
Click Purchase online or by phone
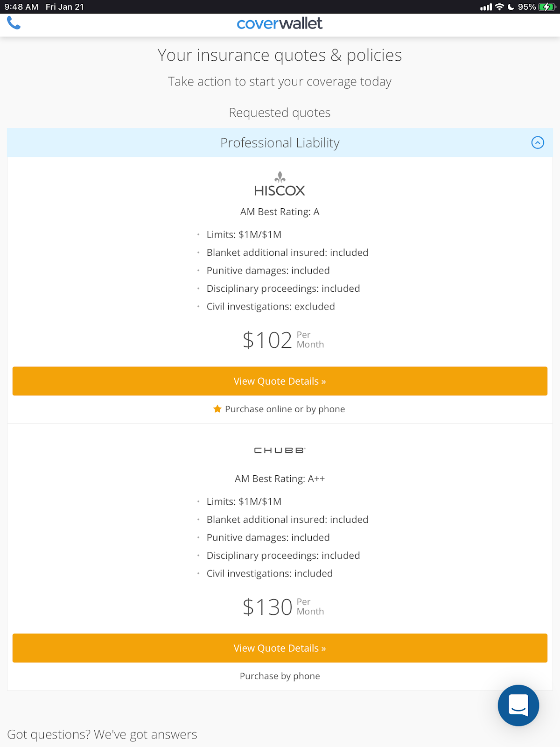285,409
